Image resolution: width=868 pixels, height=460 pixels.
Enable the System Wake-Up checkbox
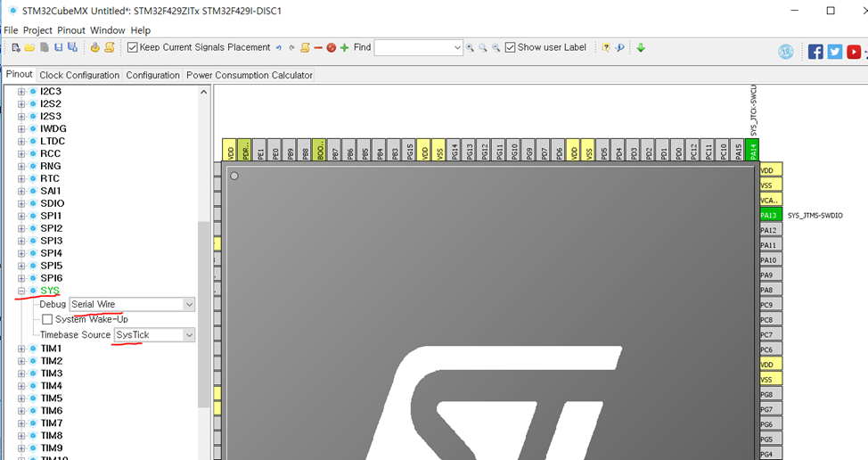[x=47, y=319]
